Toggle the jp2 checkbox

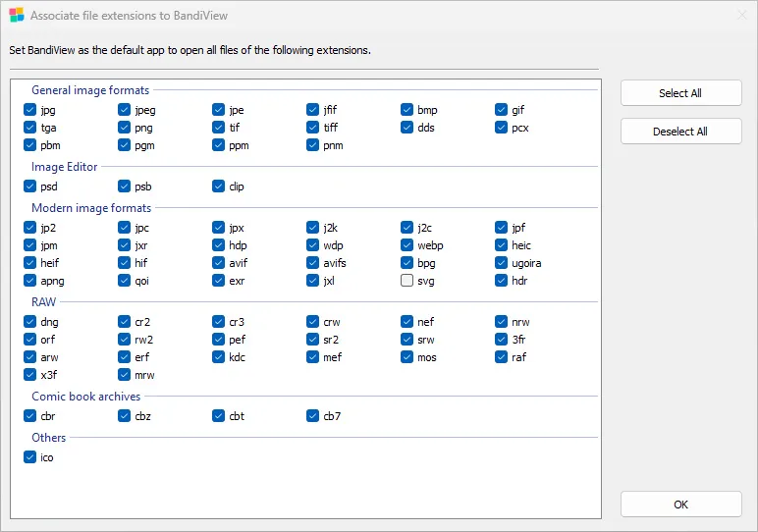tap(30, 227)
